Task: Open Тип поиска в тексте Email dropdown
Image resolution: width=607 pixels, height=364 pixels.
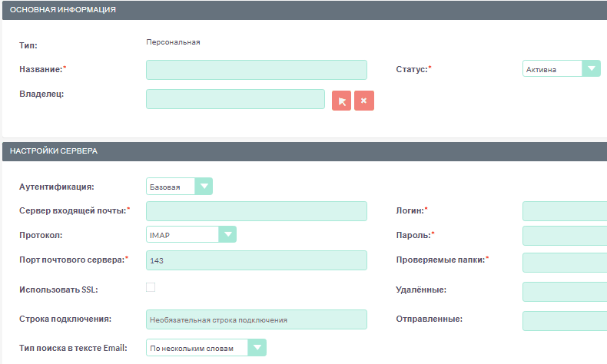Action: tap(206, 348)
